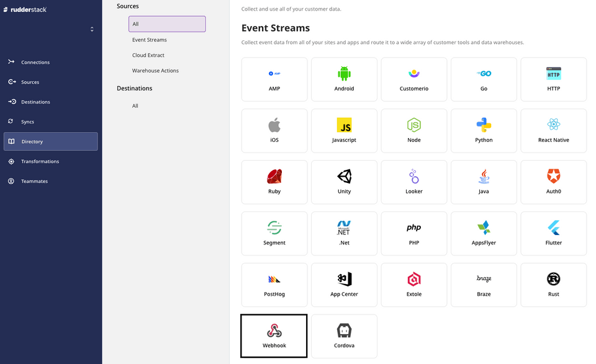Image resolution: width=596 pixels, height=364 pixels.
Task: Open the Flutter source tile
Action: pyautogui.click(x=553, y=233)
